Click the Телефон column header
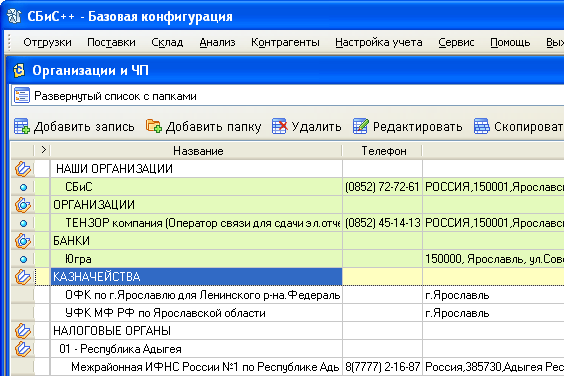 click(x=383, y=151)
